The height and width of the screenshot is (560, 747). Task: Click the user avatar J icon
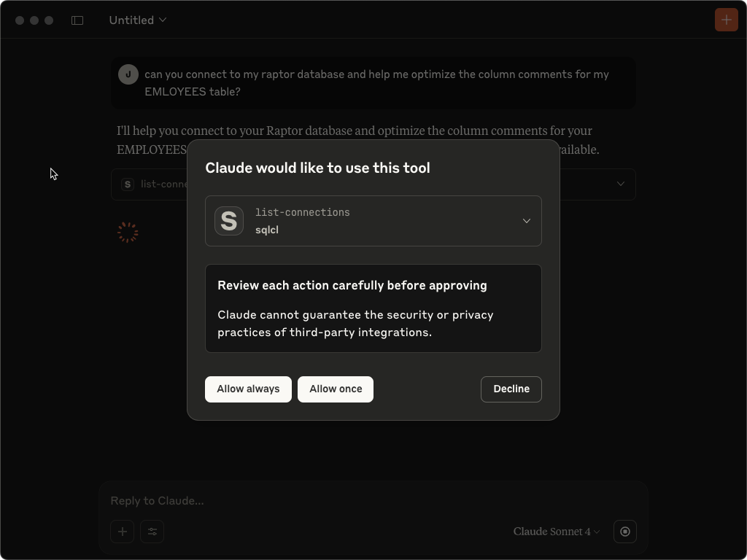128,74
